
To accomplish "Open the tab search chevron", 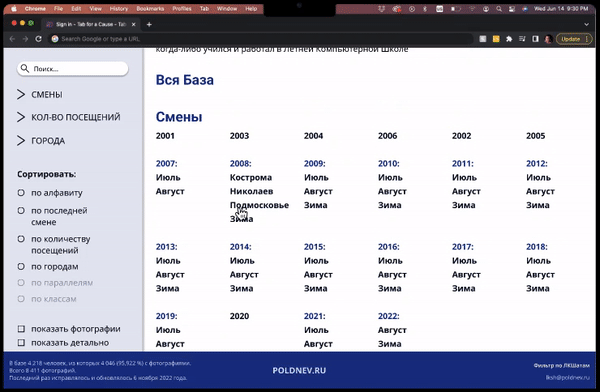I will point(586,24).
